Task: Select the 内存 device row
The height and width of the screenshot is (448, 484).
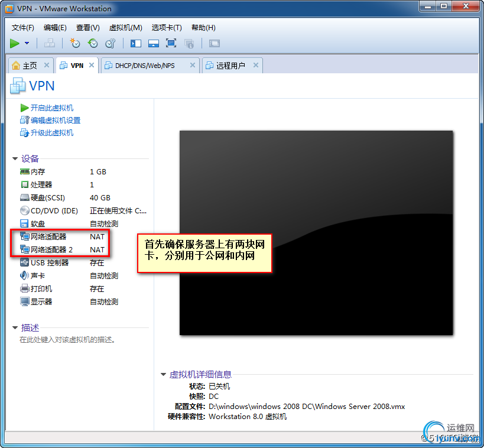Action: 84,171
